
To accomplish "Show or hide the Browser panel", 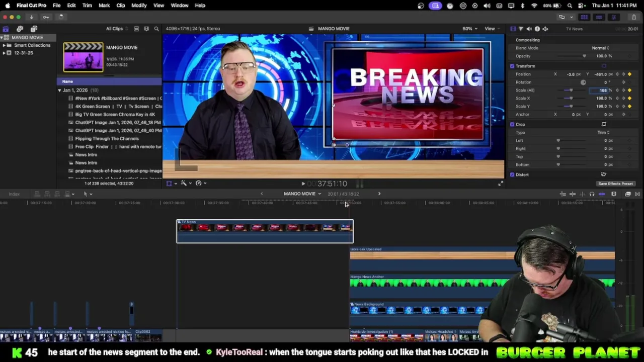I will [584, 17].
